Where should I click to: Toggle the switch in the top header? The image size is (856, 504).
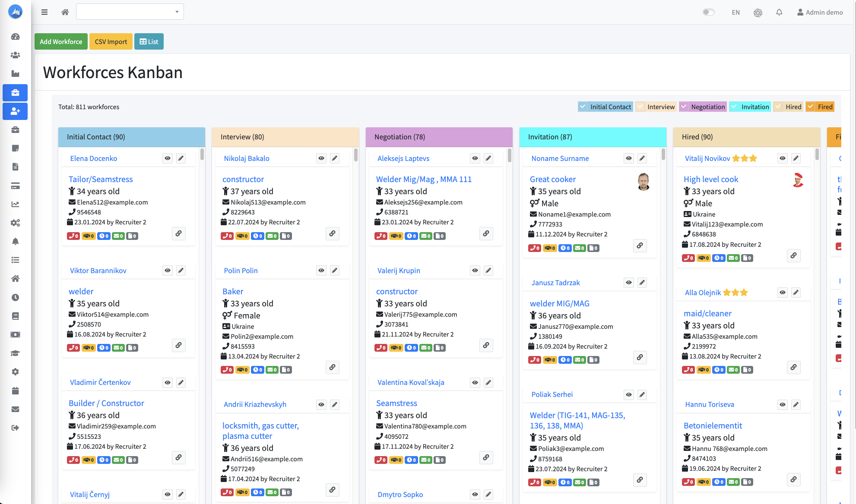pyautogui.click(x=708, y=12)
